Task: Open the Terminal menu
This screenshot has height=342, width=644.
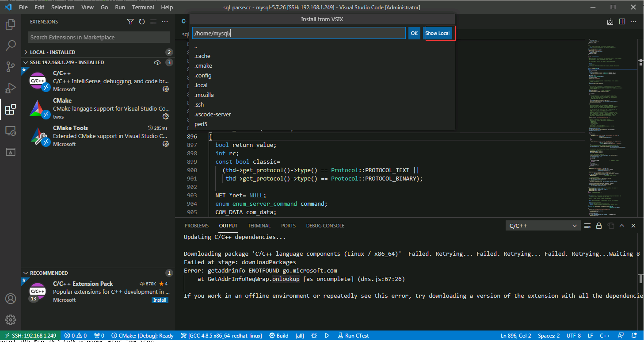Action: pos(143,7)
